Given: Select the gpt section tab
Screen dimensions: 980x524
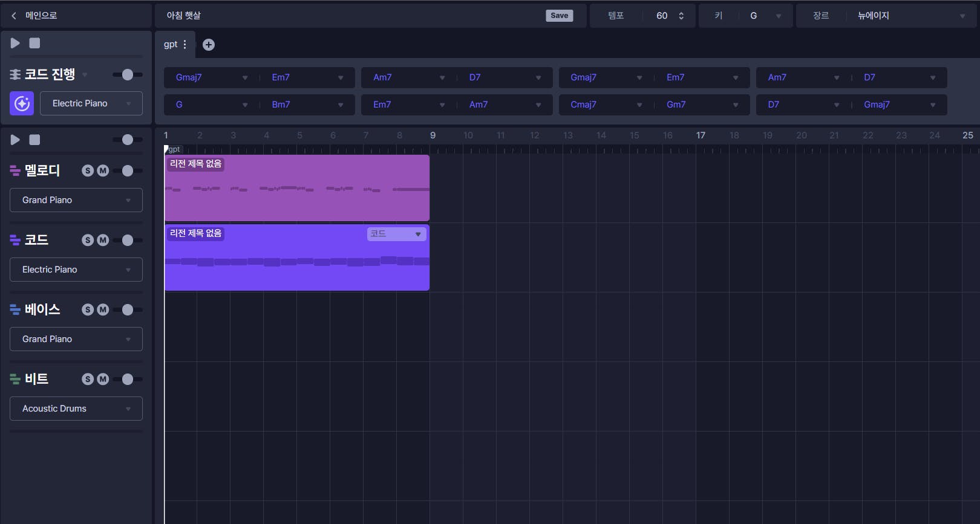Looking at the screenshot, I should (171, 45).
